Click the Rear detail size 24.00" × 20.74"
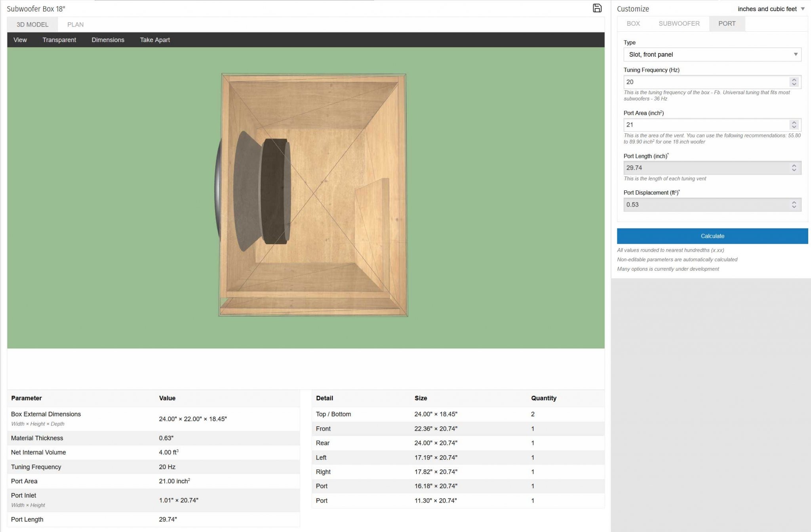The width and height of the screenshot is (811, 532). [x=436, y=443]
